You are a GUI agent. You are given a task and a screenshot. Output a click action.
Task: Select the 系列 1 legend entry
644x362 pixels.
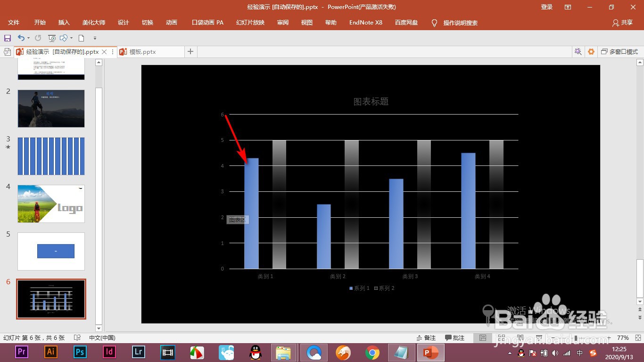359,288
